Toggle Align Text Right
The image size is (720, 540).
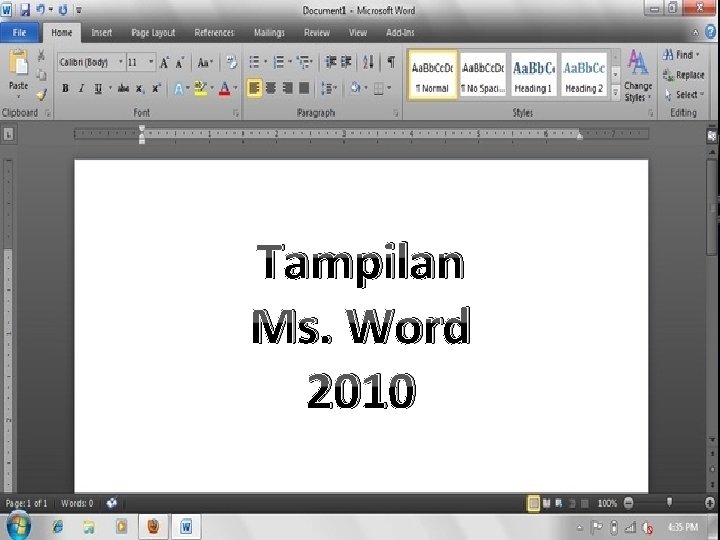pyautogui.click(x=287, y=88)
